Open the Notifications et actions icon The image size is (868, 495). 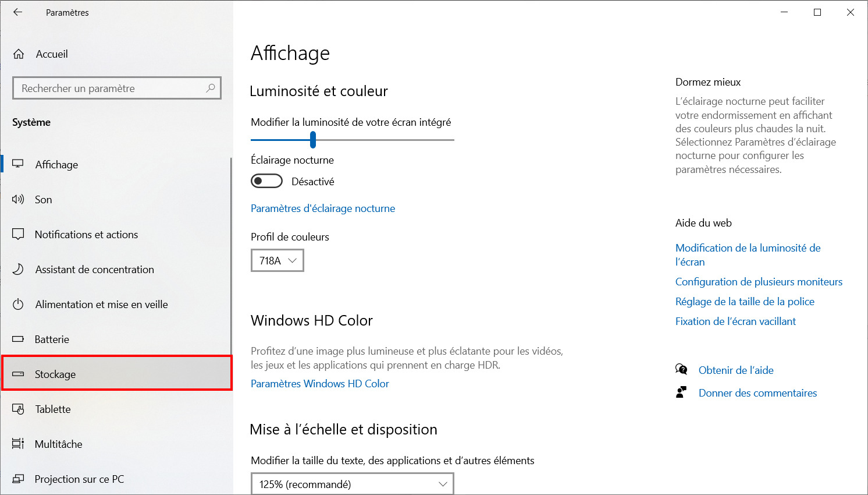(x=18, y=235)
